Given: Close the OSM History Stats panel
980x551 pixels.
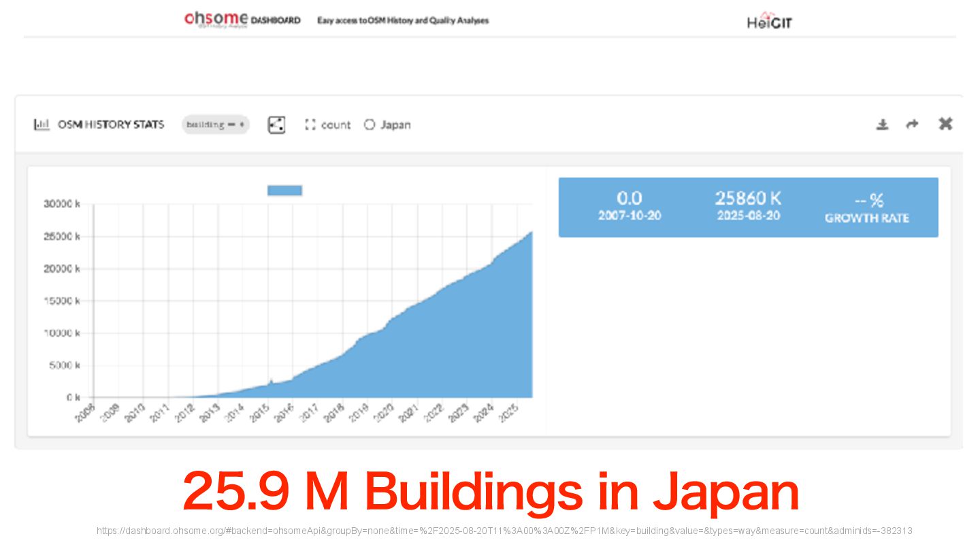Looking at the screenshot, I should click(945, 124).
